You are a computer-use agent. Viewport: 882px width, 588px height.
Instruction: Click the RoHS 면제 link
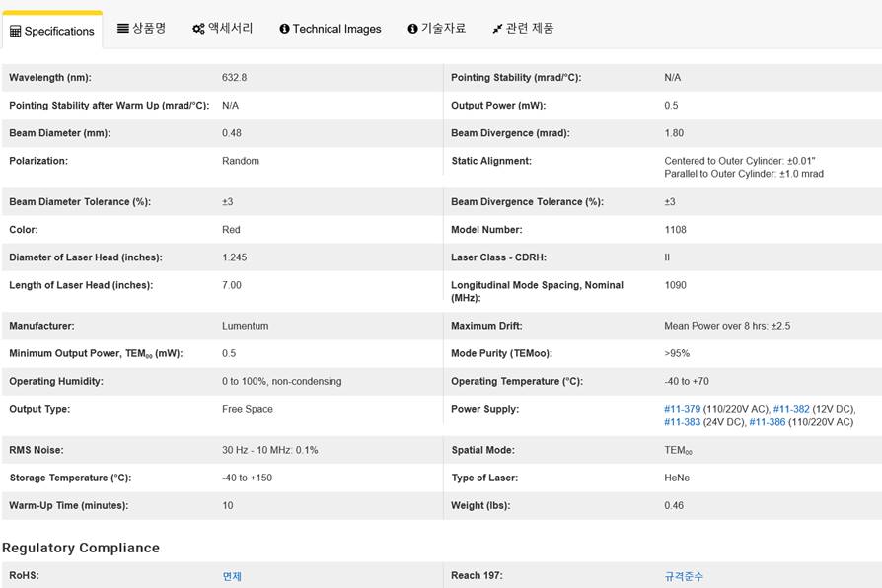click(232, 576)
